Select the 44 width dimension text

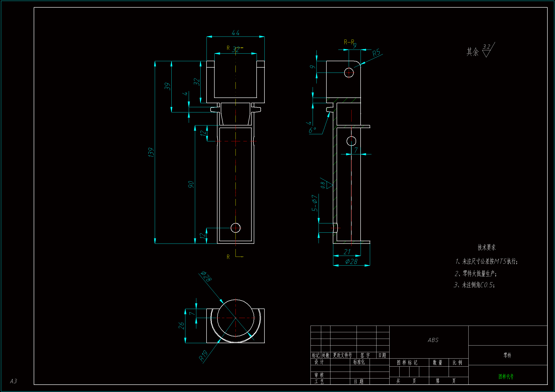235,32
